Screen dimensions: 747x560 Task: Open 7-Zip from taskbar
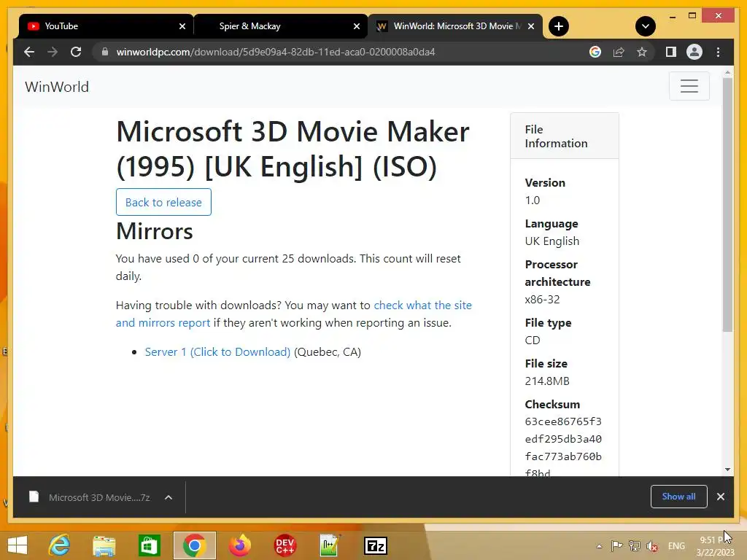pyautogui.click(x=376, y=545)
